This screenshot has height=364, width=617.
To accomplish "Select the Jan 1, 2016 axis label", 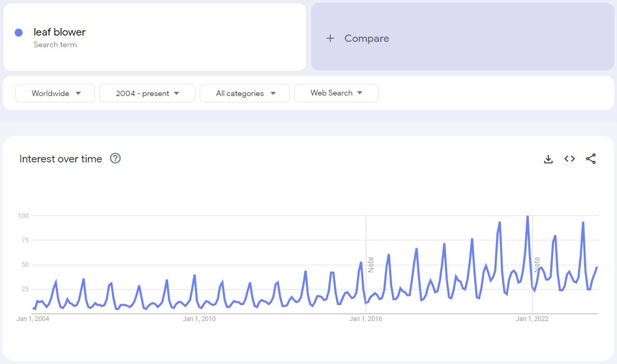I will point(365,319).
